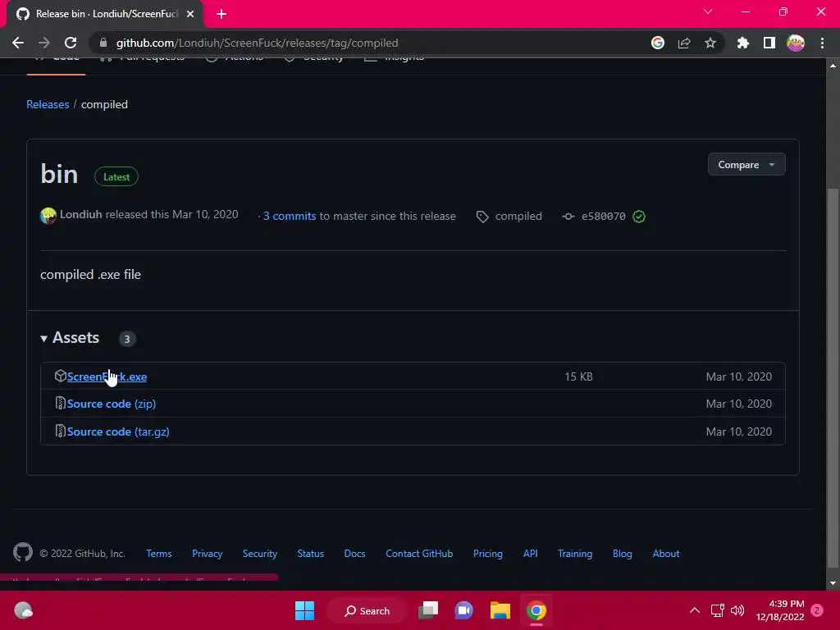Open File Explorer from taskbar

pyautogui.click(x=500, y=610)
